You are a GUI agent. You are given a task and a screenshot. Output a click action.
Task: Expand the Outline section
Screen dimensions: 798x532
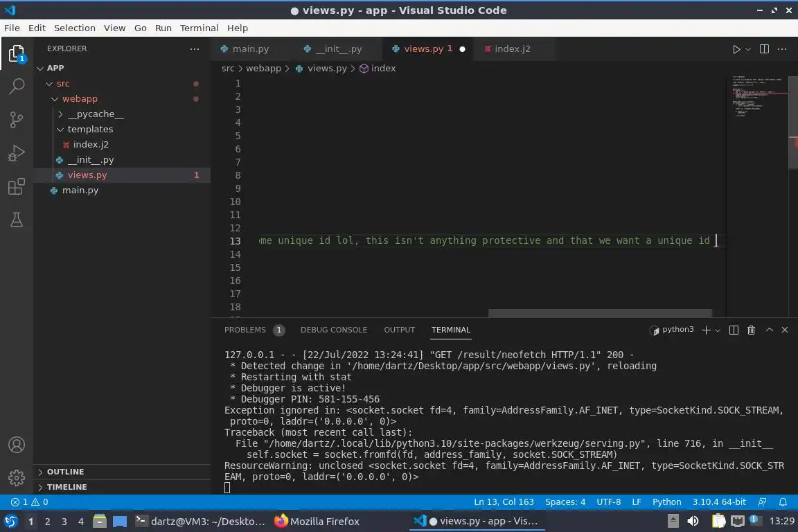tap(122, 472)
